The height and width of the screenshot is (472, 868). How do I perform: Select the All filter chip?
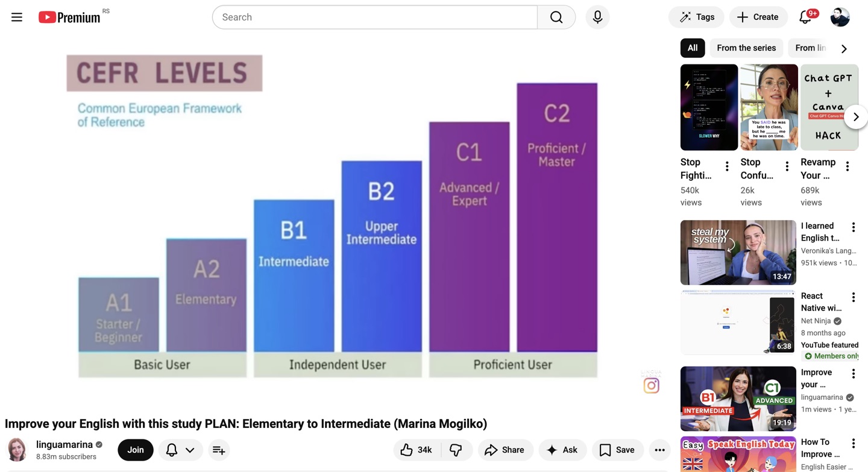click(692, 48)
